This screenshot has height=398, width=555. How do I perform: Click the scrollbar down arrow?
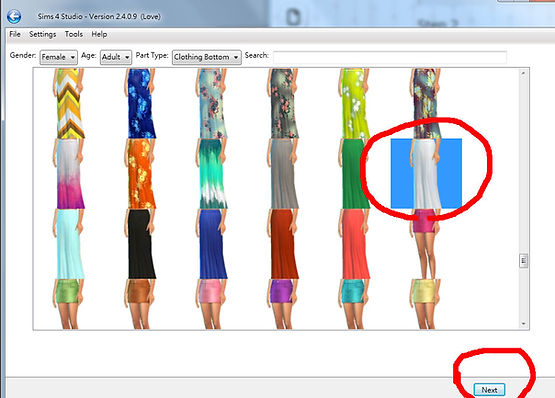(x=523, y=324)
